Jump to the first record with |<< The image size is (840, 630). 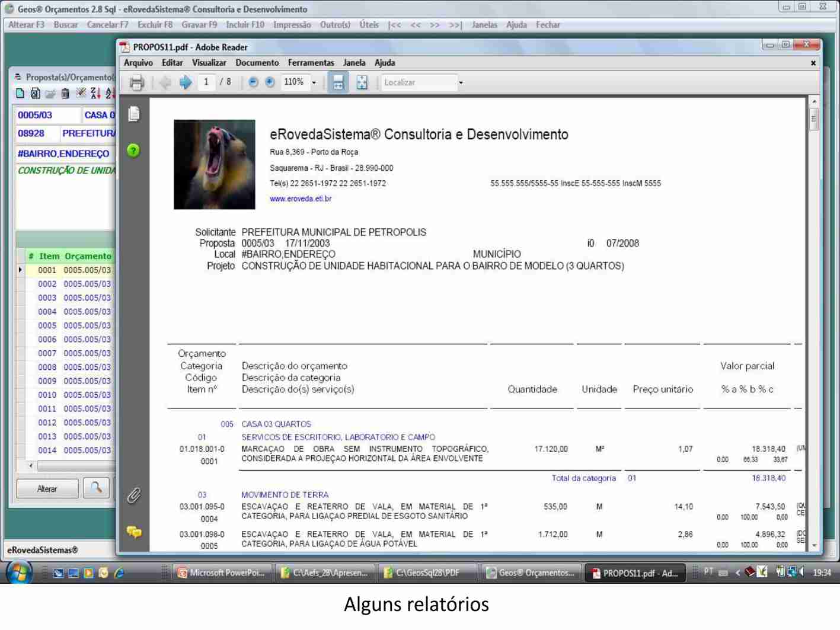click(x=395, y=25)
